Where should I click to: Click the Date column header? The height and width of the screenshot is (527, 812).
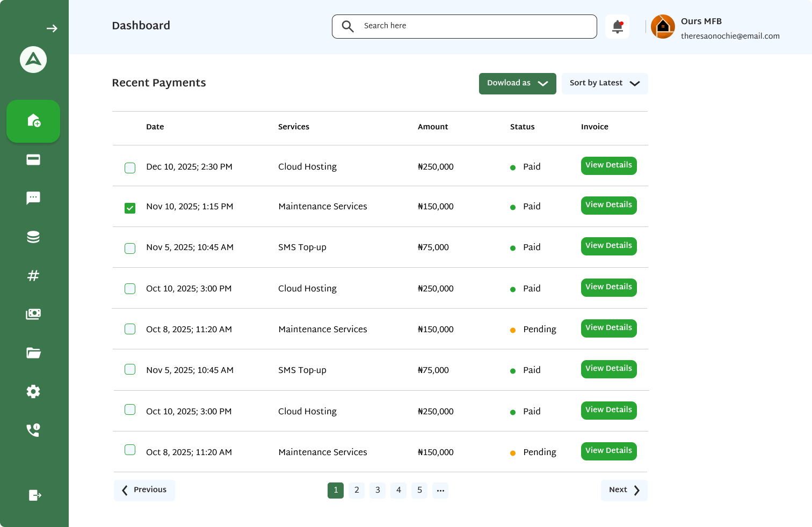click(155, 127)
